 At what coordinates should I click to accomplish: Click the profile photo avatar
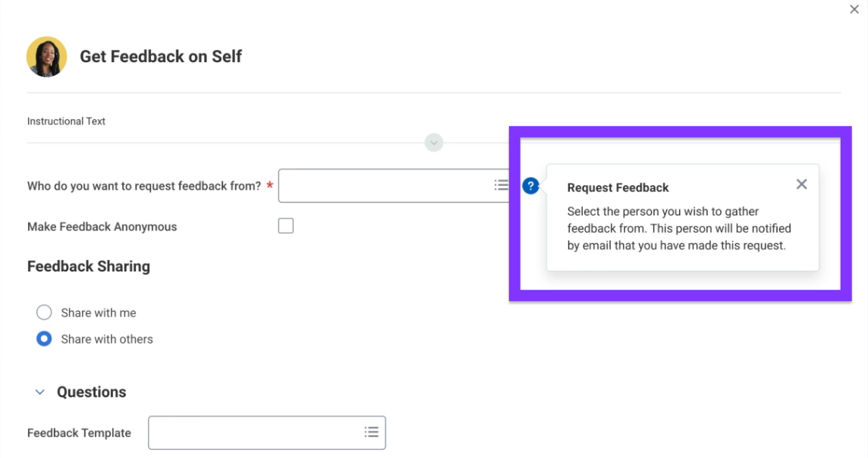(47, 57)
